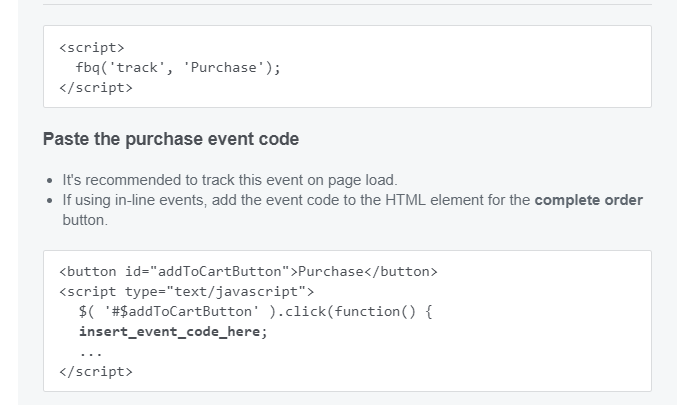Click the '#$addToCartButton' click function line
The height and width of the screenshot is (405, 691).
256,312
